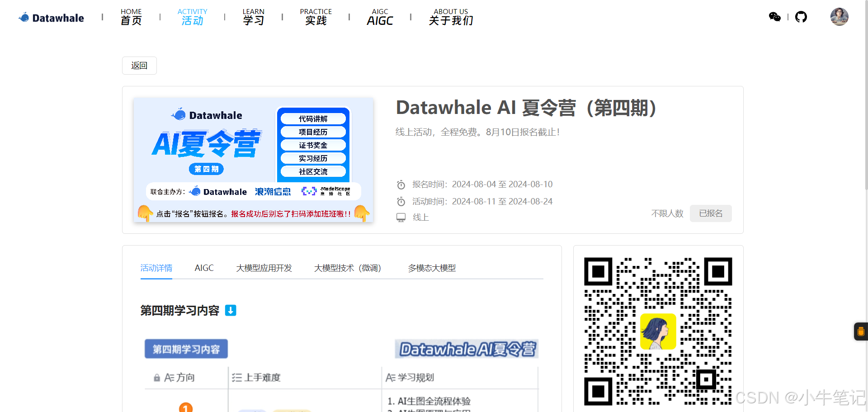Go to HOME 首页 menu
Screen dimensions: 868x412
click(x=131, y=17)
